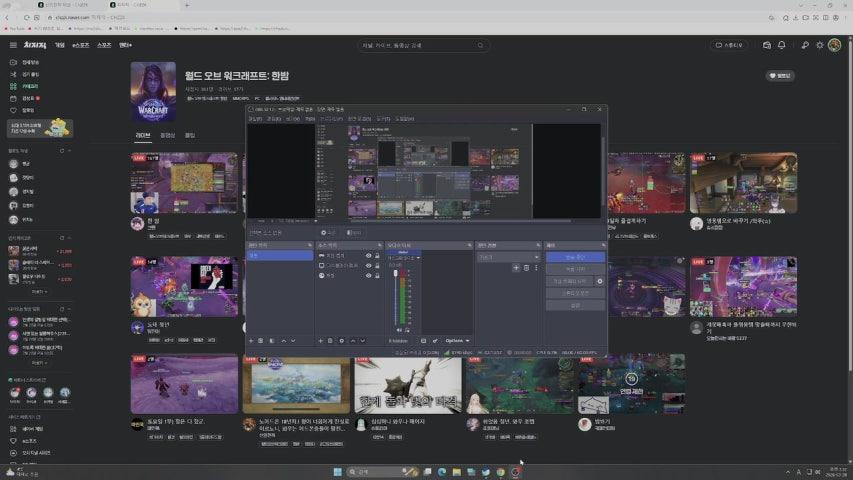Open the Chzzk hamburger menu

(13, 45)
